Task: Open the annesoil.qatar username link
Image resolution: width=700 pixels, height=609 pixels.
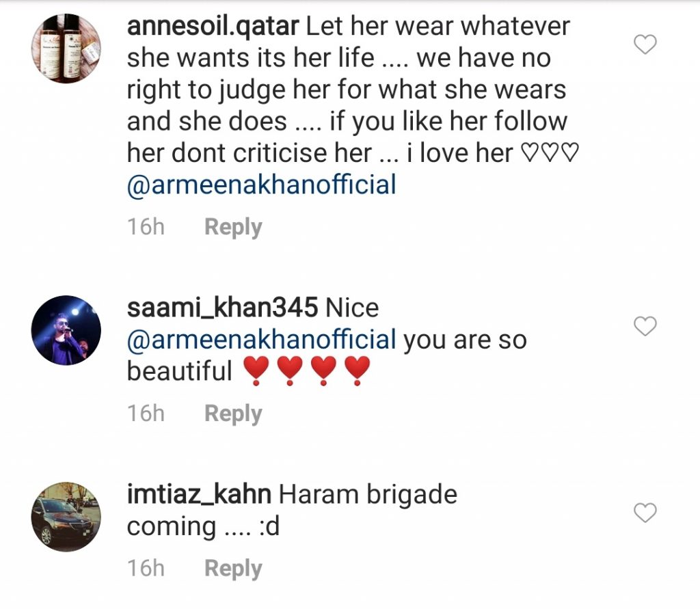Action: pos(213,27)
